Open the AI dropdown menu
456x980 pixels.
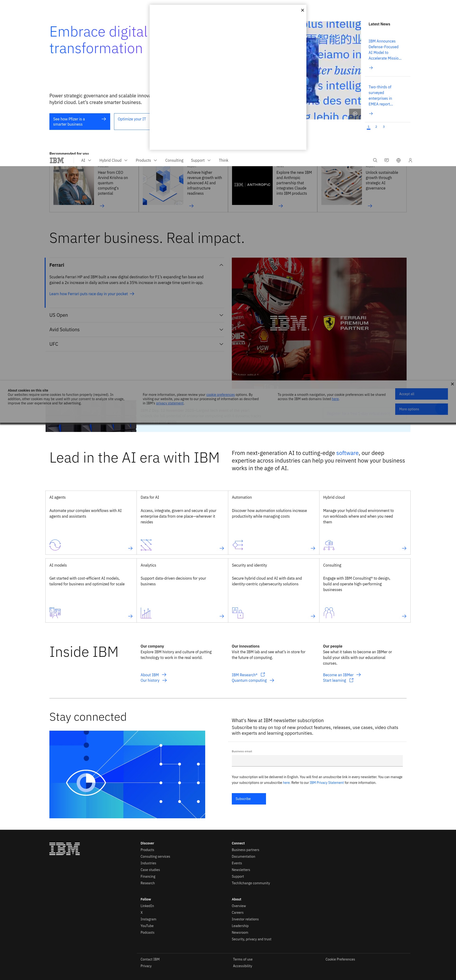point(86,160)
